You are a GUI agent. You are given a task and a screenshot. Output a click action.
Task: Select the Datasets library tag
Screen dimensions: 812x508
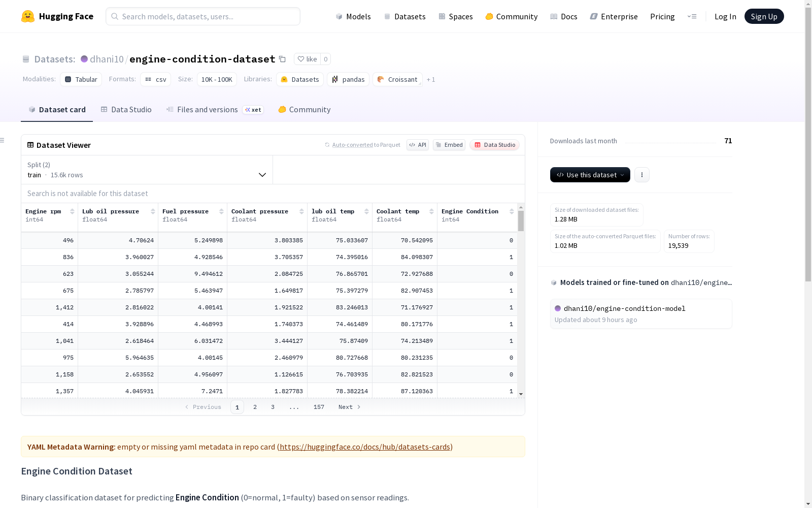300,79
